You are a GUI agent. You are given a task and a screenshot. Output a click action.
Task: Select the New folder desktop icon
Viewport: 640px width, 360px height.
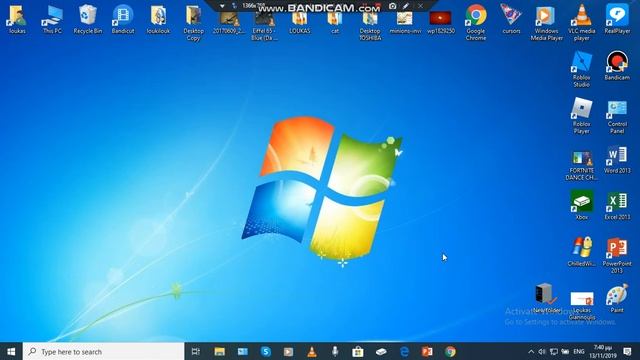(x=547, y=298)
